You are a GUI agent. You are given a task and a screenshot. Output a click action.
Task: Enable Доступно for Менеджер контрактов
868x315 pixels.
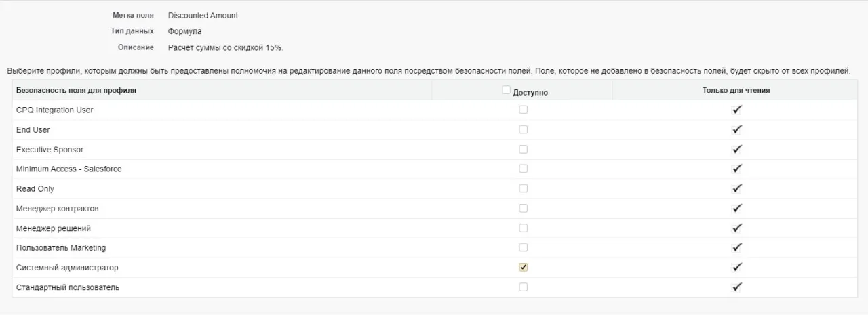523,208
